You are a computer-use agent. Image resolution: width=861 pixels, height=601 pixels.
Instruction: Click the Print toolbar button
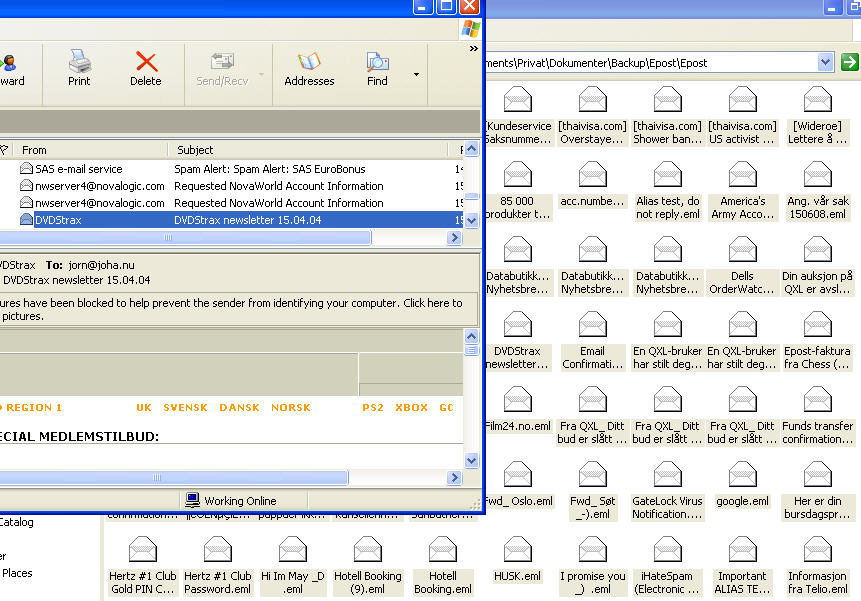(80, 68)
